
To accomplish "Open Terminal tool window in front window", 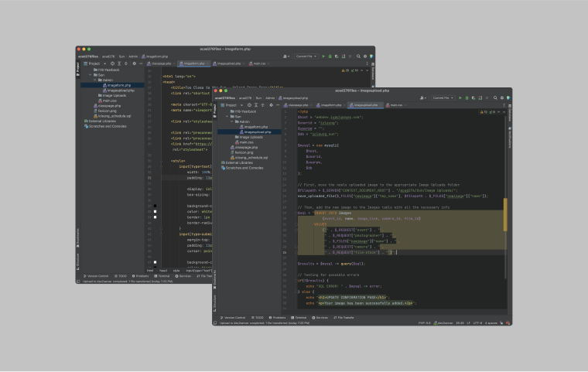I will tap(300, 317).
